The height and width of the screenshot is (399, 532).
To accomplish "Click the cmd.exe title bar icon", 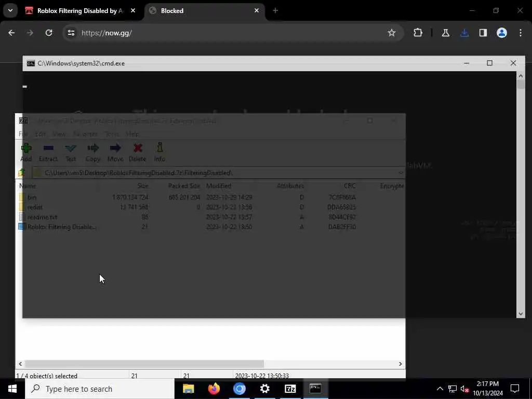I will tap(31, 63).
